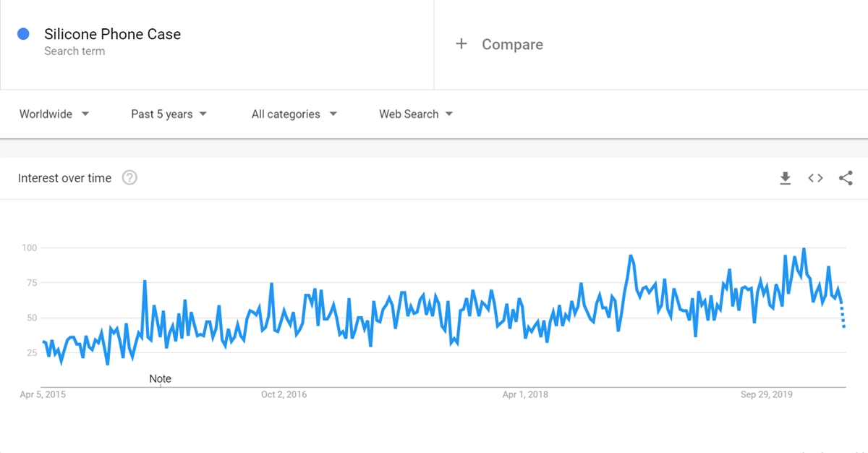
Task: Expand the Web Search type dropdown
Action: pos(416,114)
